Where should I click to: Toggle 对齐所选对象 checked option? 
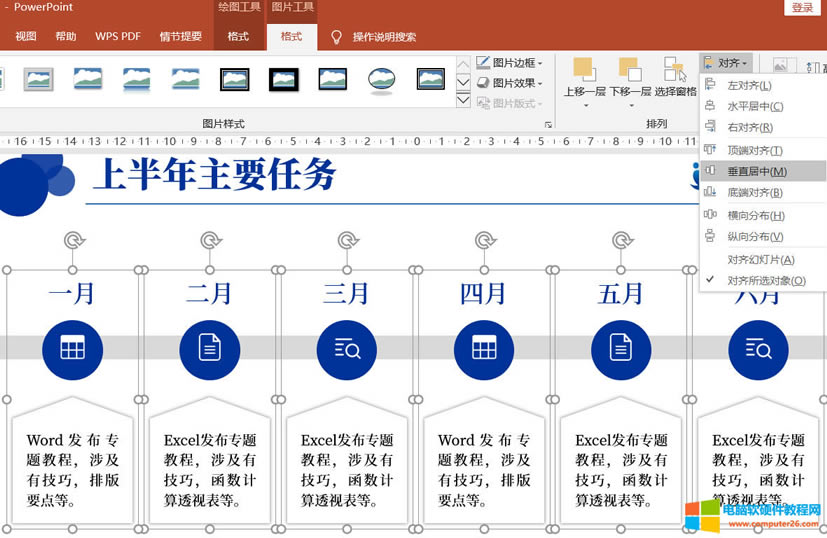pos(765,281)
